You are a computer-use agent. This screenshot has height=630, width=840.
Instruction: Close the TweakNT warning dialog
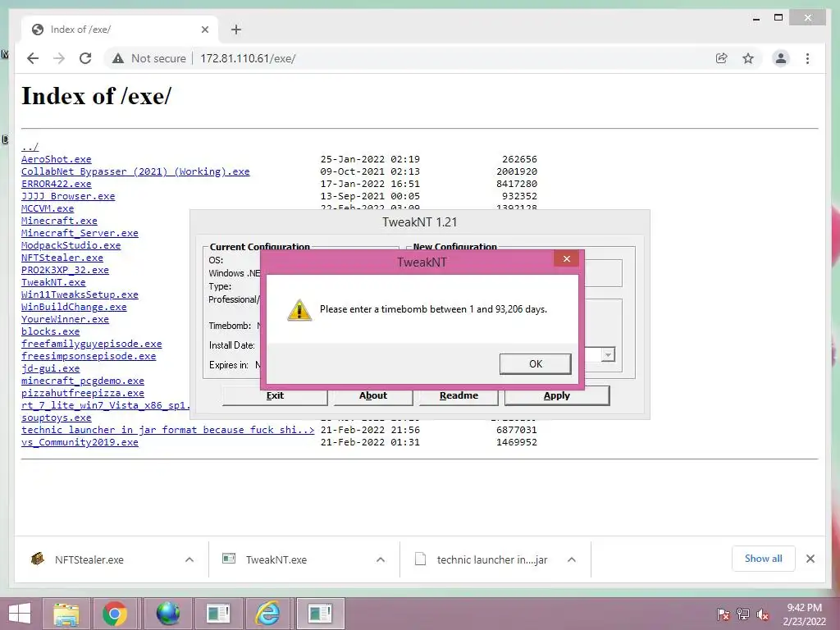(x=566, y=258)
